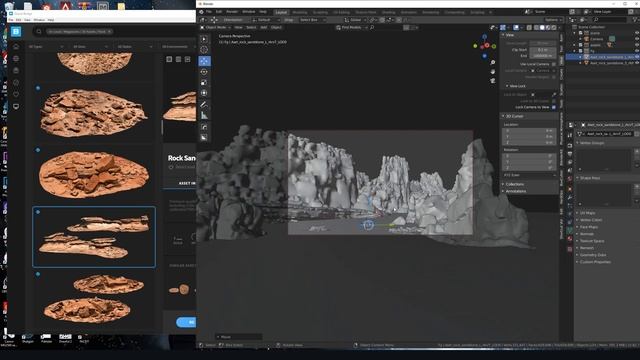Remove the Bridge search filter tag
640x360 pixels.
(109, 31)
